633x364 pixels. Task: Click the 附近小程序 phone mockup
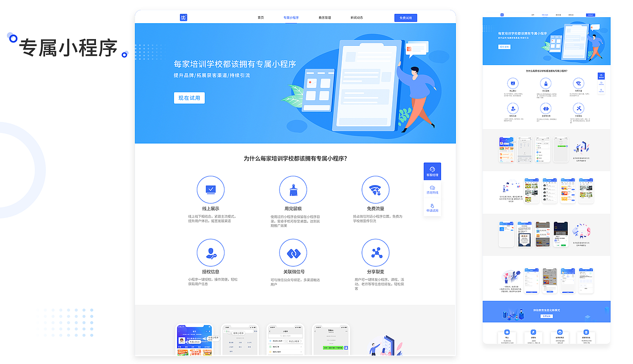[285, 340]
